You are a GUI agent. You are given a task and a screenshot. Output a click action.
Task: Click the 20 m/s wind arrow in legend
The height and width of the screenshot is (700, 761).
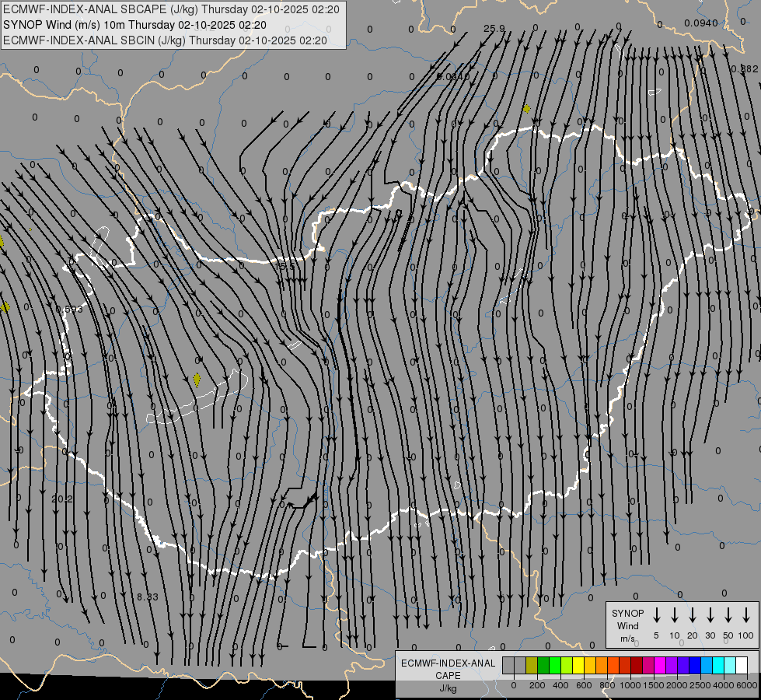point(693,615)
